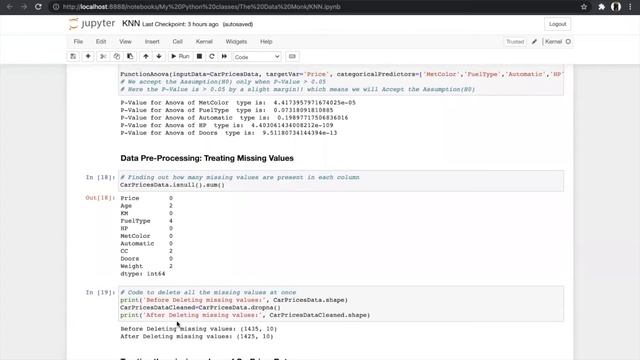Click the Weight 2 output row
The image size is (640, 360).
pos(146,266)
